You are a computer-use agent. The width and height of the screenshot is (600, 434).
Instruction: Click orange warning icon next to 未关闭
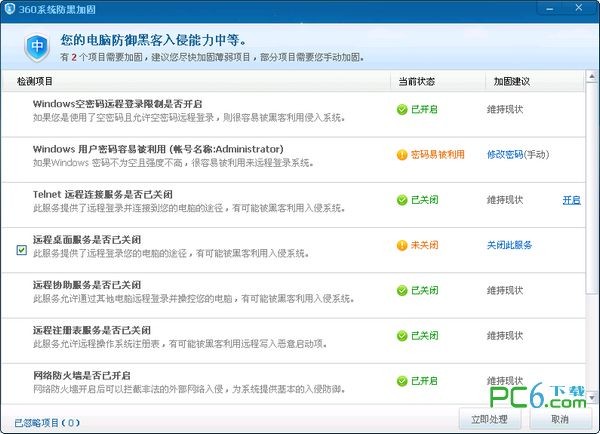(x=402, y=245)
